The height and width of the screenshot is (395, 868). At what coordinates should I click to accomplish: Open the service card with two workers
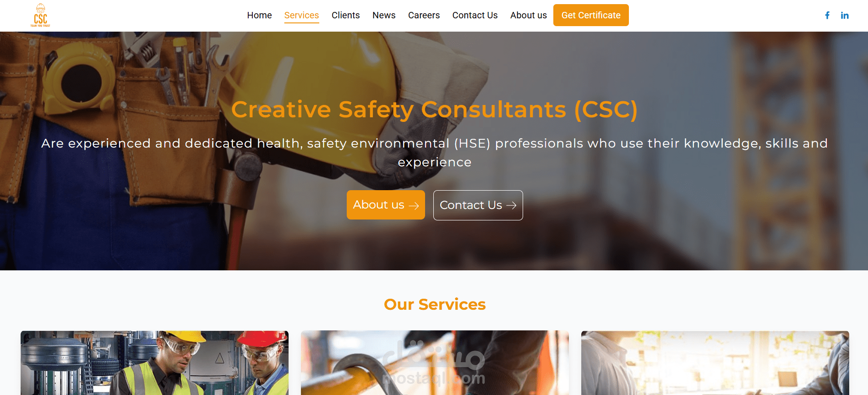[x=154, y=363]
